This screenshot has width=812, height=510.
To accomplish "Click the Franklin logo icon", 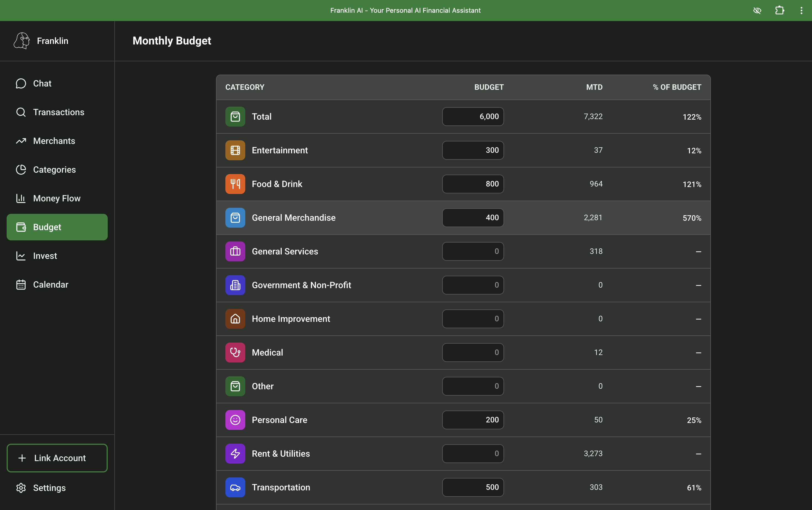I will [x=22, y=41].
